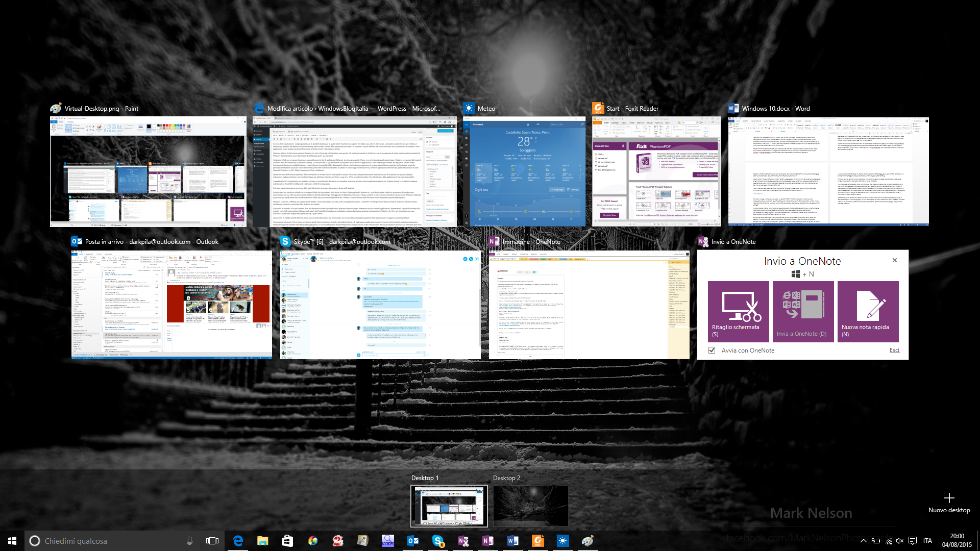The height and width of the screenshot is (551, 980).
Task: Click the colorful globe taskbar icon
Action: point(313,541)
